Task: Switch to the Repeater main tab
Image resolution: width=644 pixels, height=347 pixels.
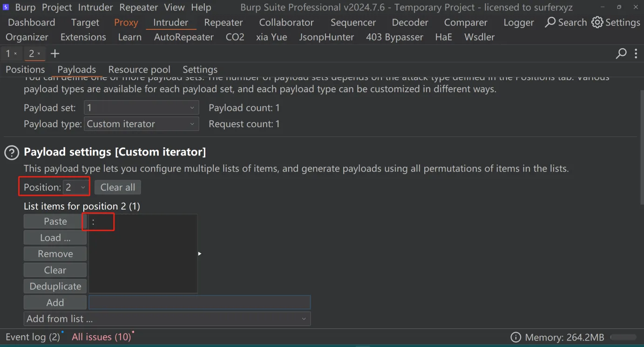Action: tap(224, 22)
